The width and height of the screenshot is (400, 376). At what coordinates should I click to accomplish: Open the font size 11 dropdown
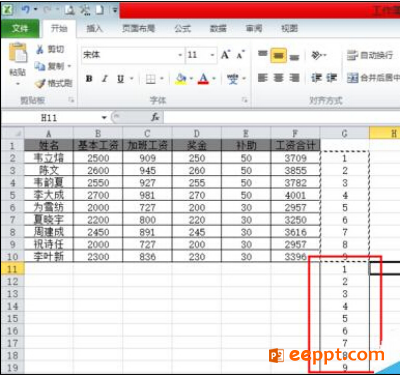(212, 55)
